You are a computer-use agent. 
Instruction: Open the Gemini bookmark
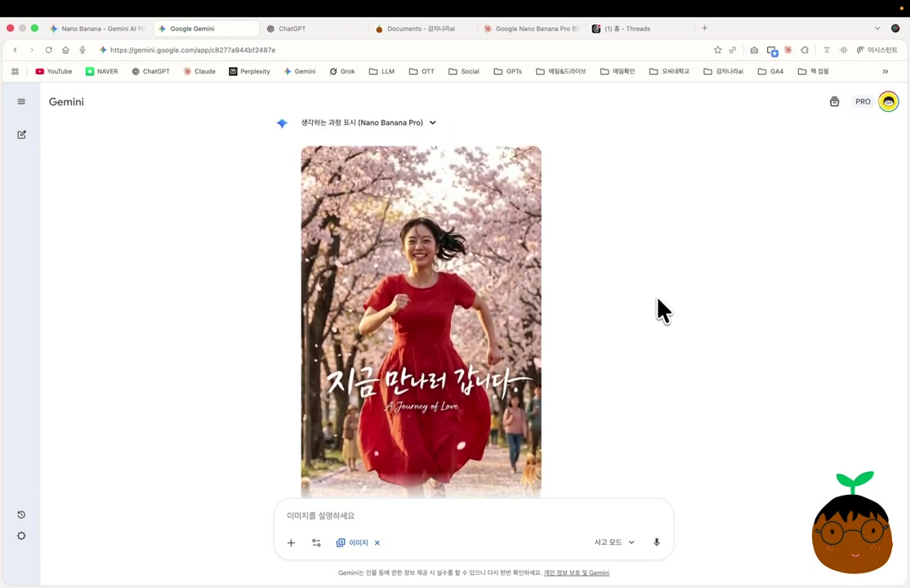[300, 71]
